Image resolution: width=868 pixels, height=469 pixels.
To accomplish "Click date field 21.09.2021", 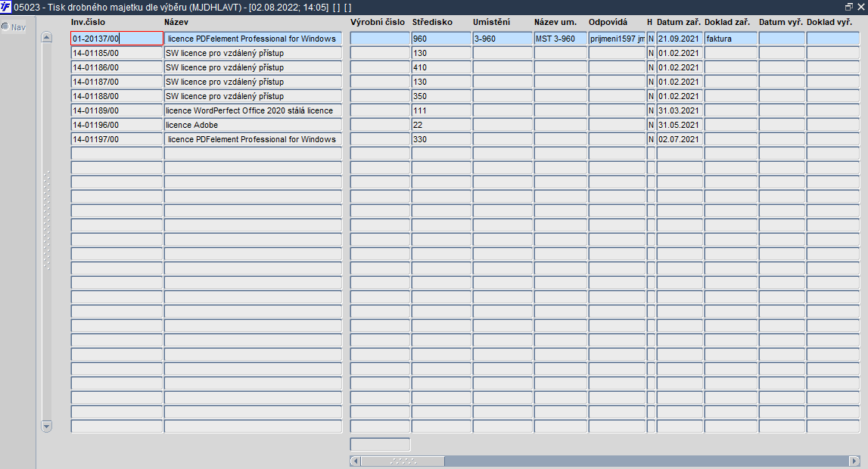I will pos(680,38).
